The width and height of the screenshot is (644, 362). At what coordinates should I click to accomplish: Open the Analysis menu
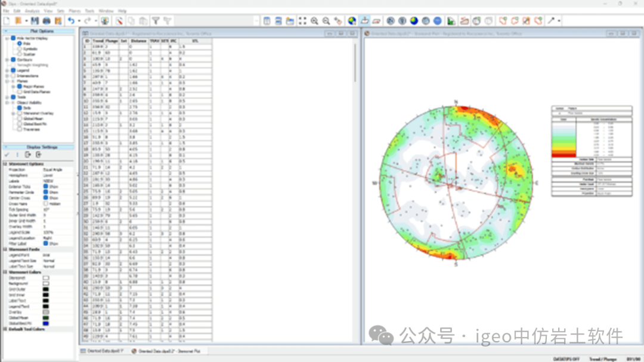point(32,11)
